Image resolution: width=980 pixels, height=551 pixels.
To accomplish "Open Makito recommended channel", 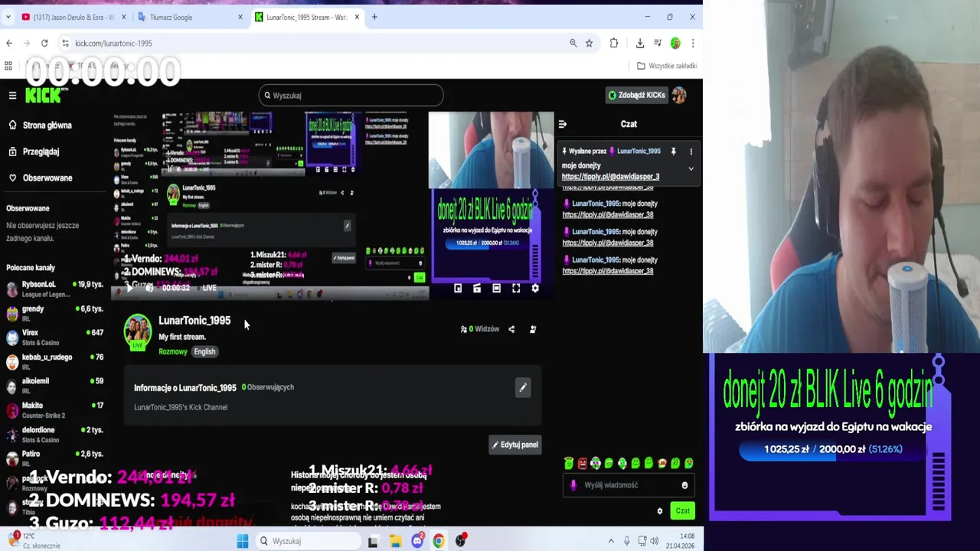I will [x=54, y=409].
